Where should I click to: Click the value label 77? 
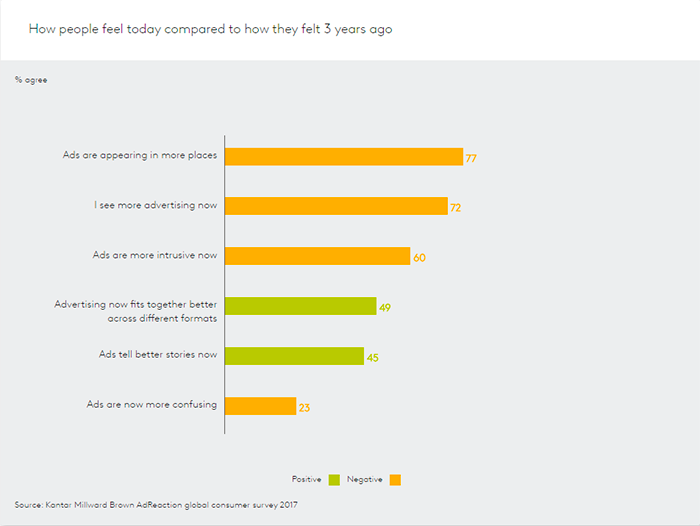[471, 158]
